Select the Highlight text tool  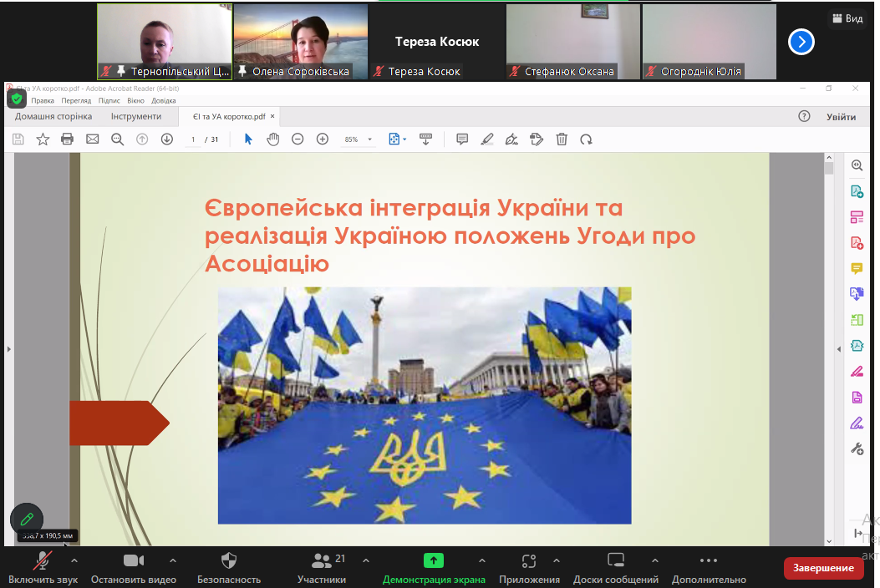coord(486,139)
